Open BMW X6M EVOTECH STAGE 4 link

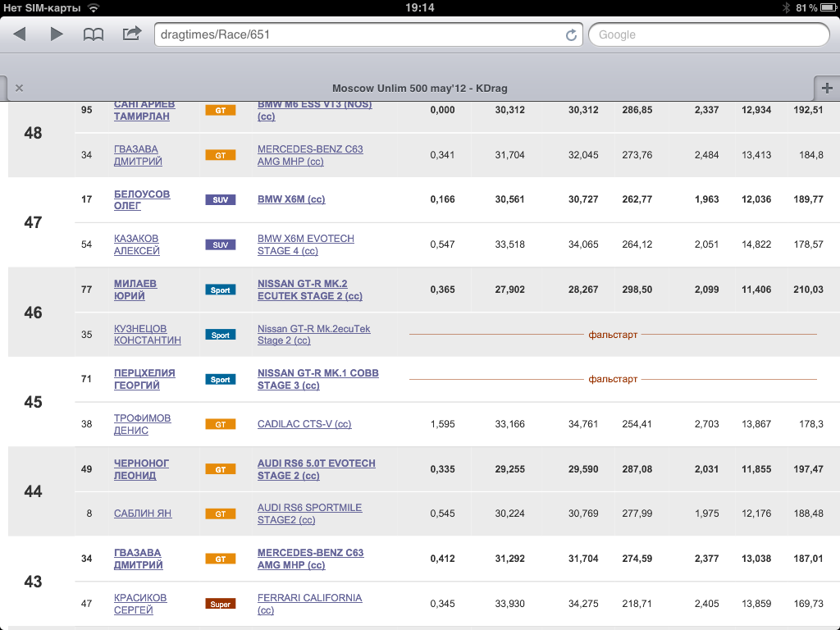coord(306,244)
